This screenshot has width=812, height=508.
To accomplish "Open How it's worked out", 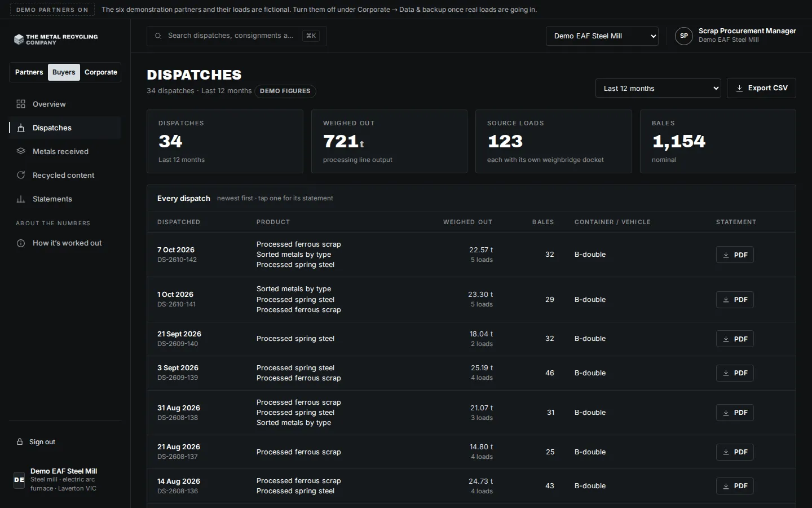I will (x=65, y=243).
